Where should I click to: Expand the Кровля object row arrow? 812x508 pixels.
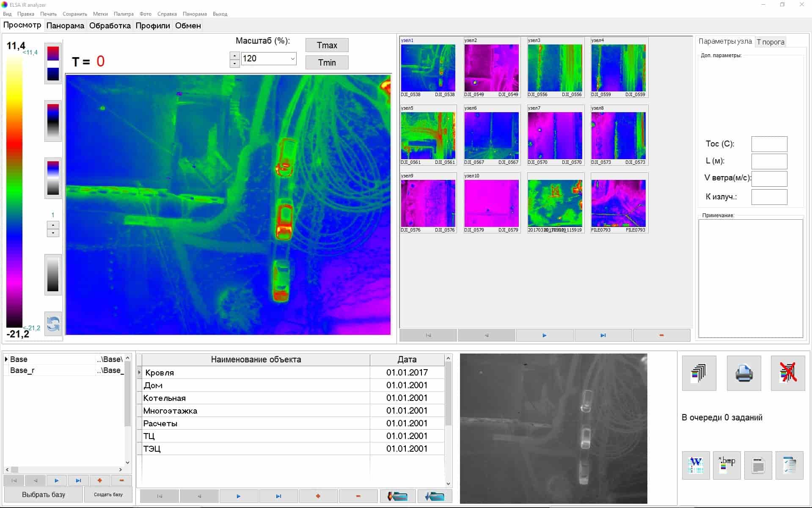(x=139, y=373)
